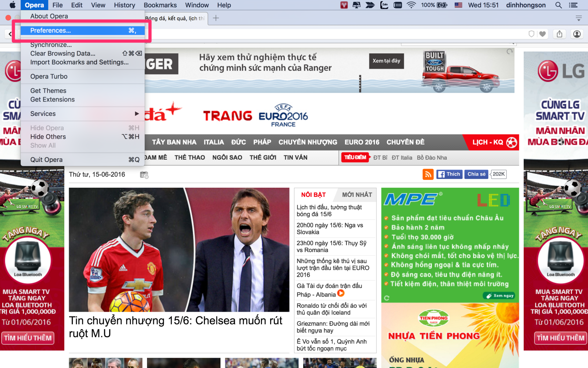Screen dimensions: 588x368
Task: Click the heart bookmark icon
Action: (x=542, y=34)
